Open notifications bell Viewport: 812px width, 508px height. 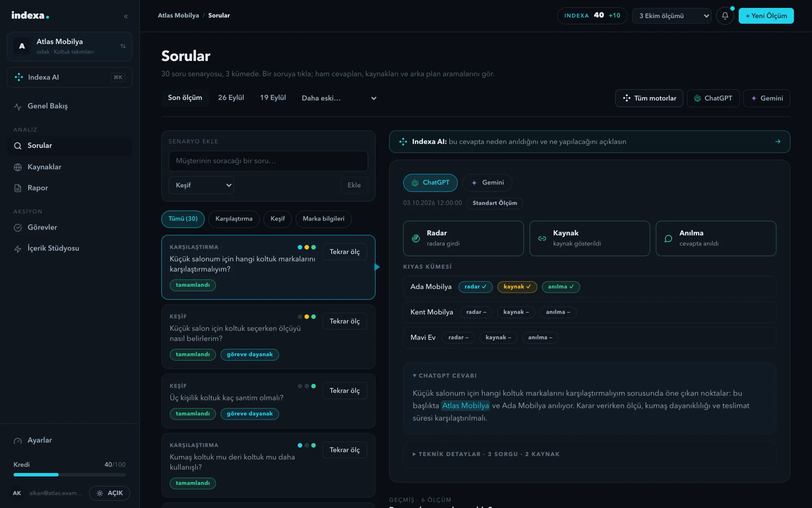(x=725, y=16)
